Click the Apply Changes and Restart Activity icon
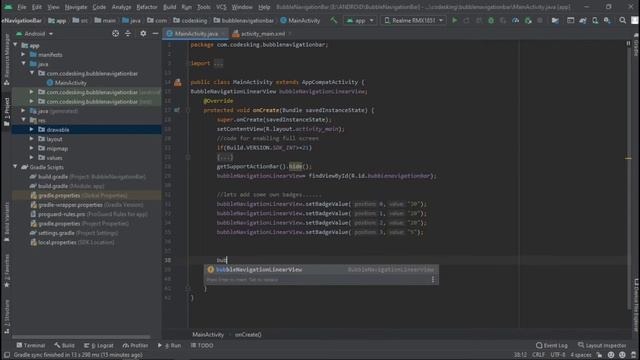Screen dimensions: 640x360 click(466, 20)
